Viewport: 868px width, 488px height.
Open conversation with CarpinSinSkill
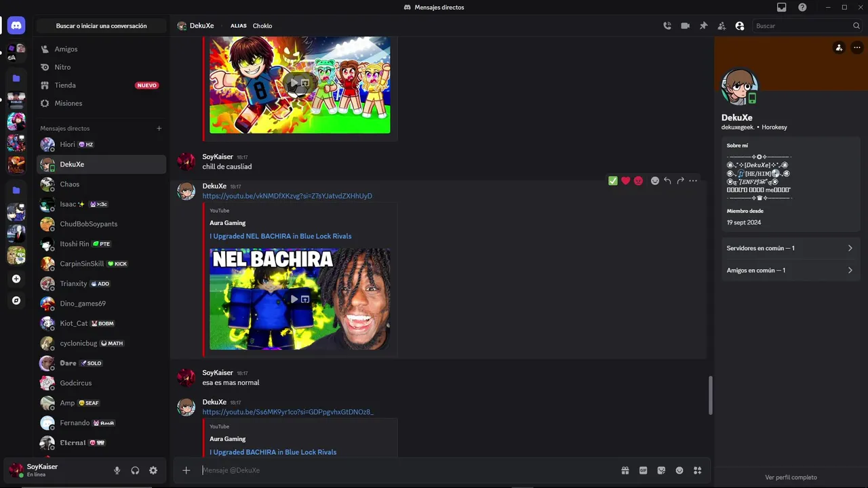tap(100, 264)
